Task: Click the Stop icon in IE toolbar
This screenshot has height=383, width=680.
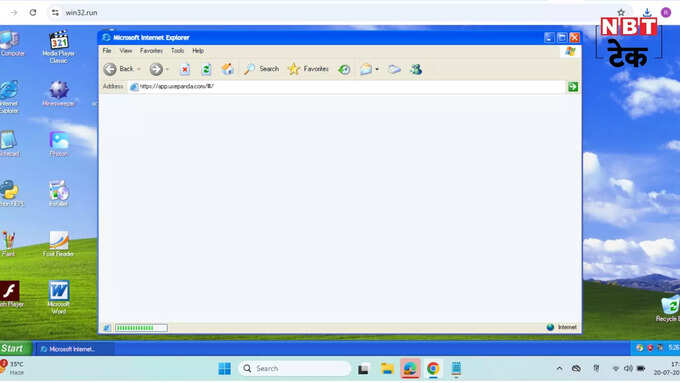Action: point(185,69)
